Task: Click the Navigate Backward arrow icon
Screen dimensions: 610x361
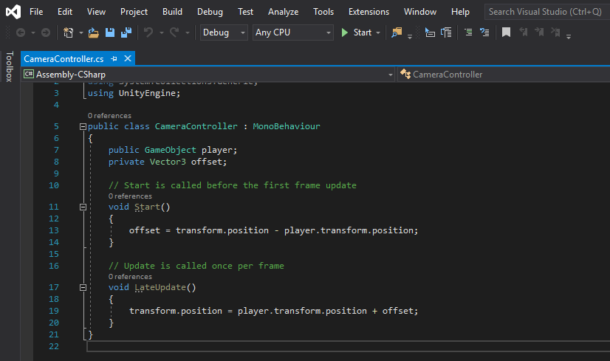Action: click(x=21, y=33)
